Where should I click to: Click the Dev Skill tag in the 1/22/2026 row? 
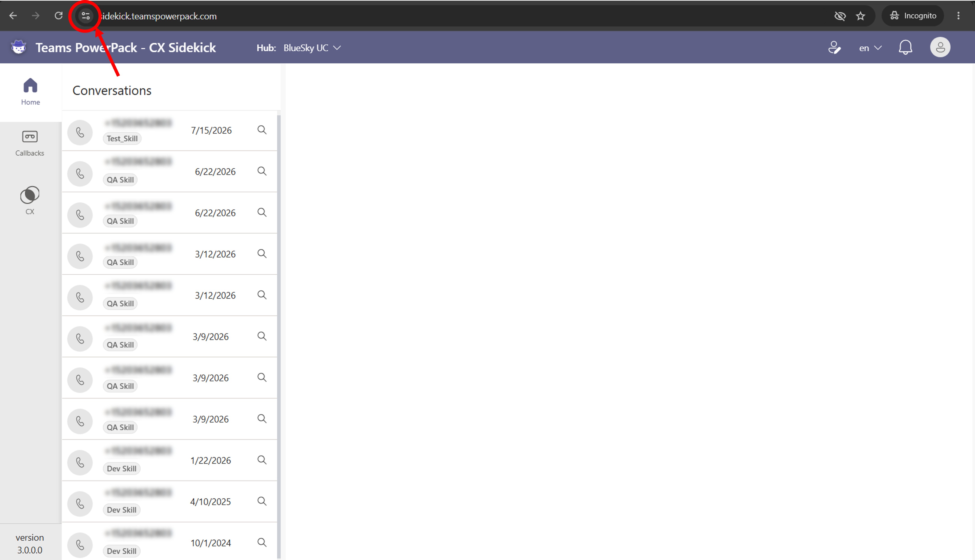[x=122, y=468]
